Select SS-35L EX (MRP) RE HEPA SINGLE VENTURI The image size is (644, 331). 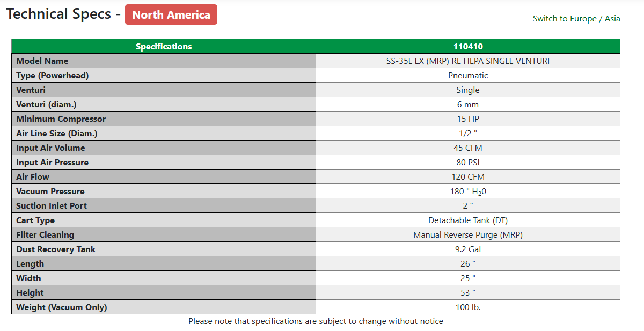pos(468,61)
